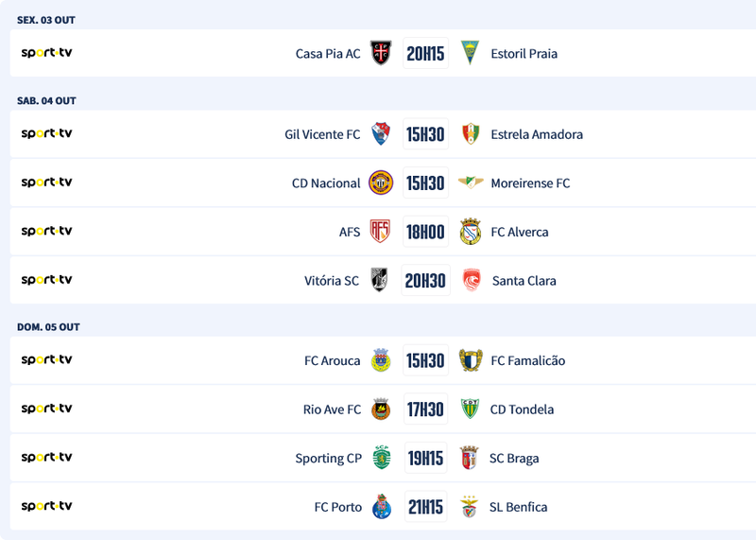The image size is (756, 540).
Task: Click the Casa Pia AC club crest
Action: (x=381, y=53)
